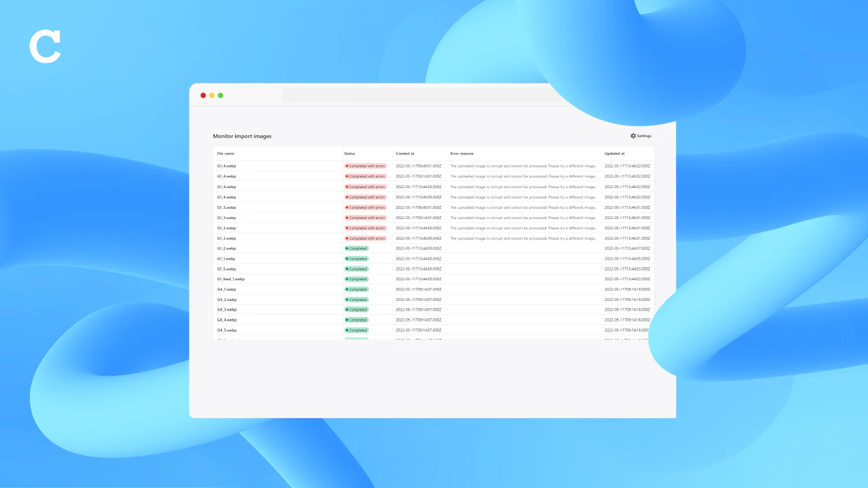Screen dimensions: 868x488
Task: Select G1_4.webp file name created at 08:40:01
Action: [x=227, y=166]
